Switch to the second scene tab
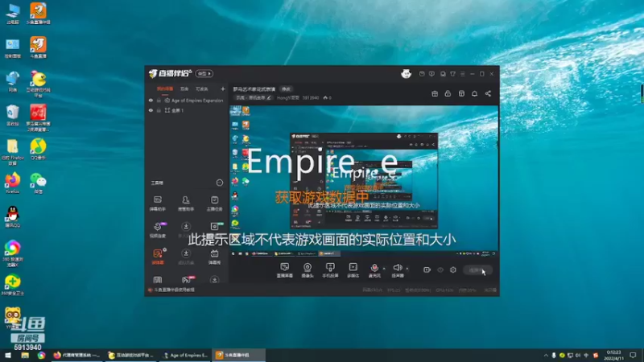The height and width of the screenshot is (362, 644). (184, 89)
